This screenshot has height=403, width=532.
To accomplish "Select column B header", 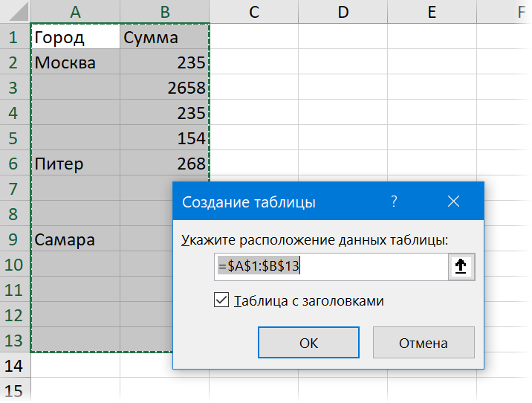I will click(164, 12).
